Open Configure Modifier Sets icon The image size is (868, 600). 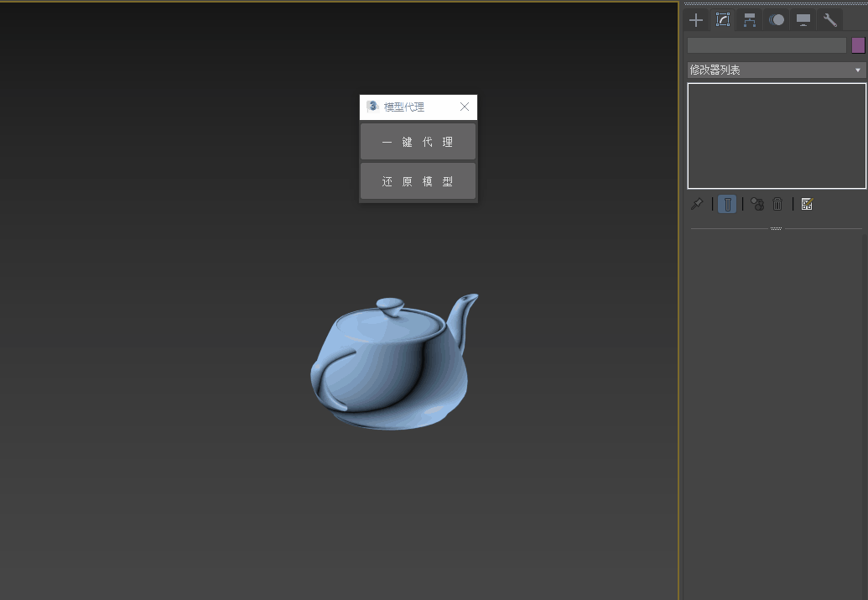(x=807, y=204)
